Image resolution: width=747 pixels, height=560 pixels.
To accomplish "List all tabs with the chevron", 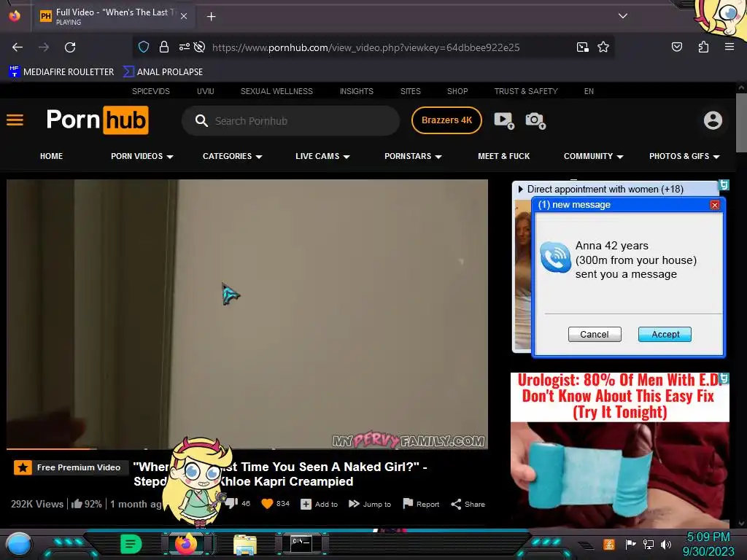I will click(x=622, y=16).
